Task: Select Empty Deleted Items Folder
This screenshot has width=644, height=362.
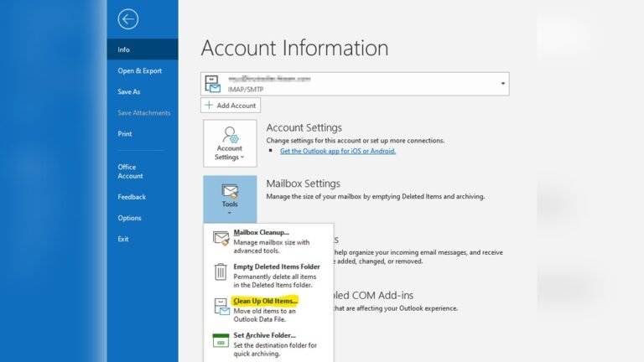Action: 268,276
